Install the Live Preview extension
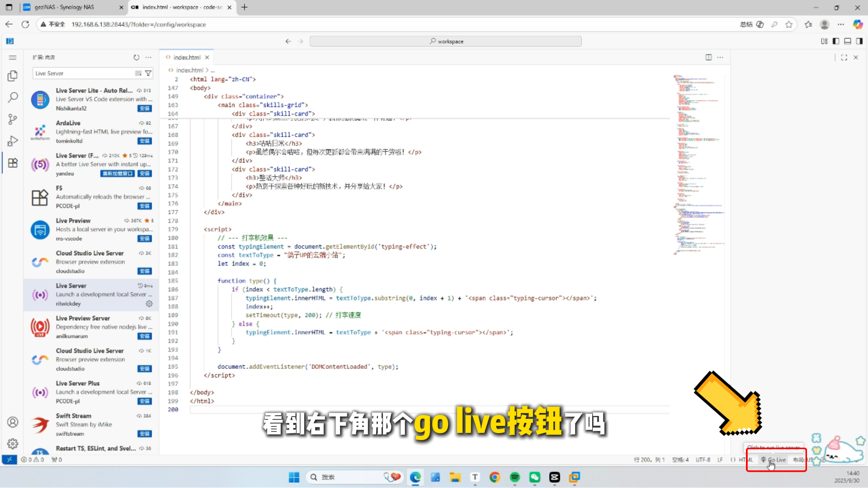Screen dimensions: 868x488 tap(145, 239)
